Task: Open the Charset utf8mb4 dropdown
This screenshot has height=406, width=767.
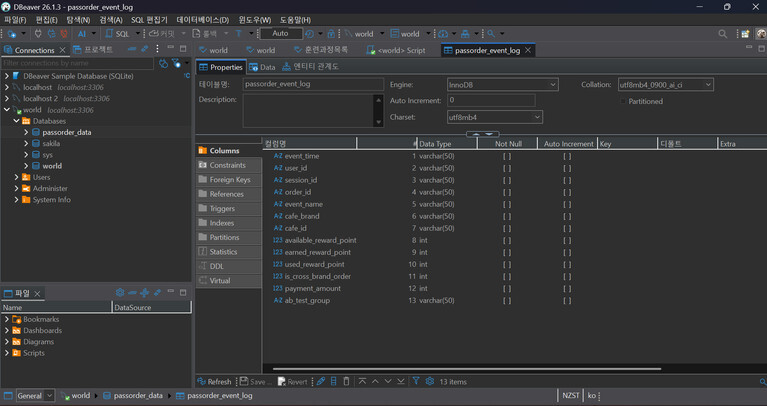Action: pyautogui.click(x=495, y=117)
